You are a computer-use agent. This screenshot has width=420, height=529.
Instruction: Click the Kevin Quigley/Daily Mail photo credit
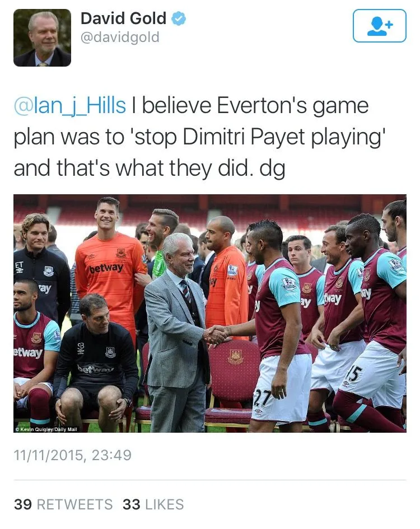pos(46,429)
